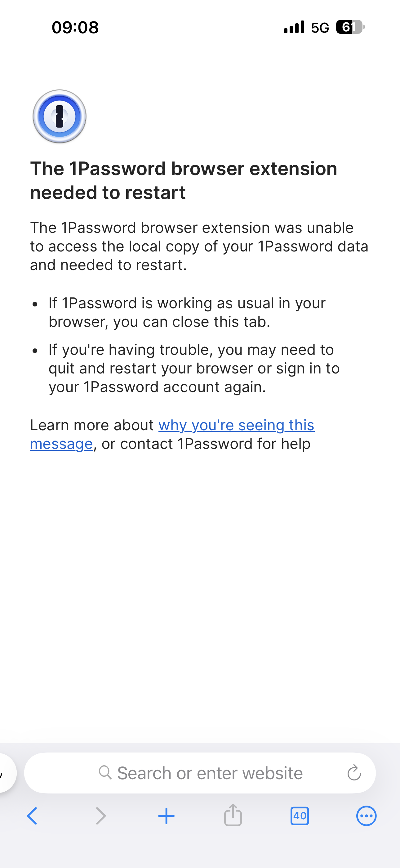Tap the forward navigation arrow
This screenshot has width=400, height=868.
100,816
